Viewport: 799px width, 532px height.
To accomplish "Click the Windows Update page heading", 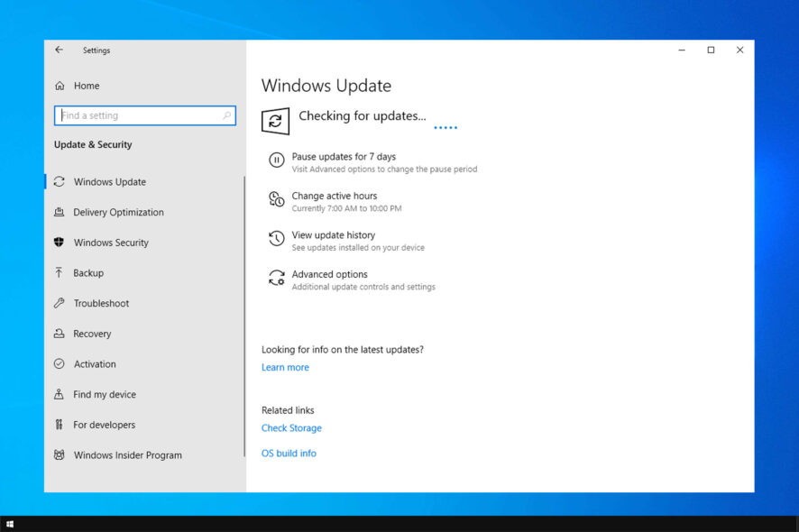I will 326,86.
